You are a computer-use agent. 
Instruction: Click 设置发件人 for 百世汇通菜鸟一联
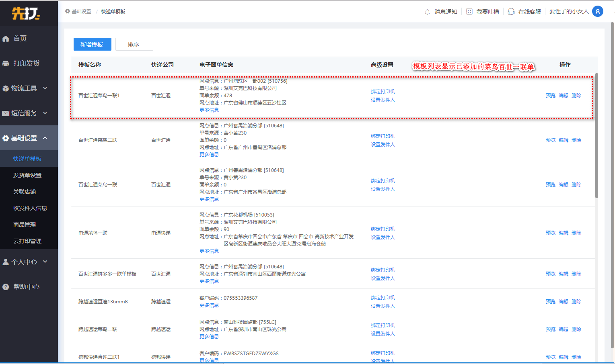[383, 189]
